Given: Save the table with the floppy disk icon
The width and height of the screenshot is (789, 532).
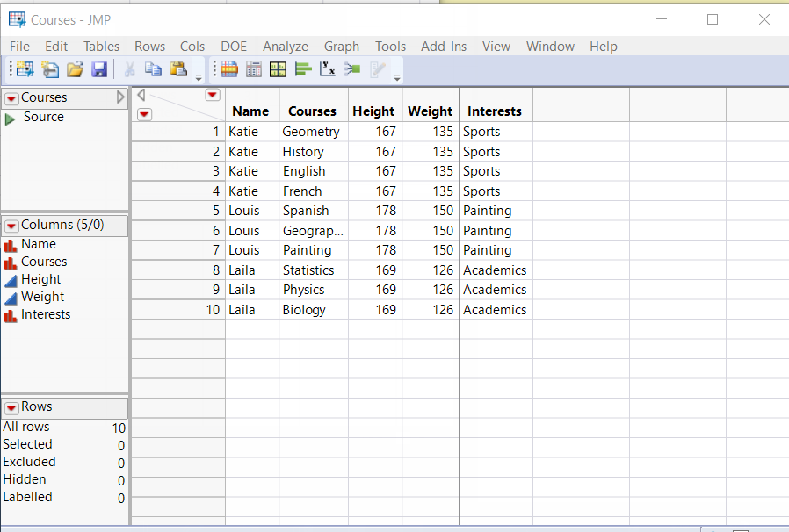Looking at the screenshot, I should tap(99, 69).
